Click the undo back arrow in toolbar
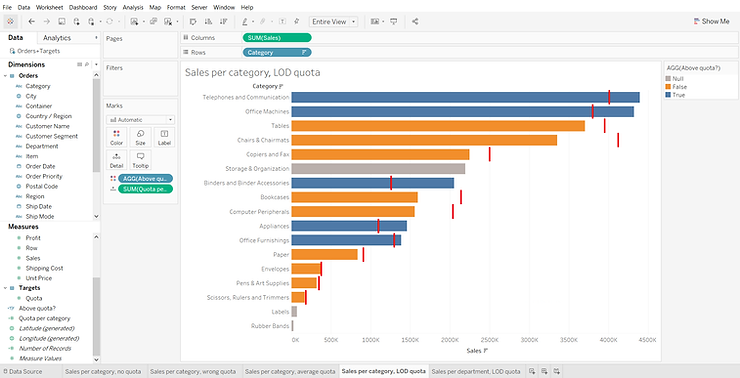This screenshot has height=378, width=740. point(32,21)
